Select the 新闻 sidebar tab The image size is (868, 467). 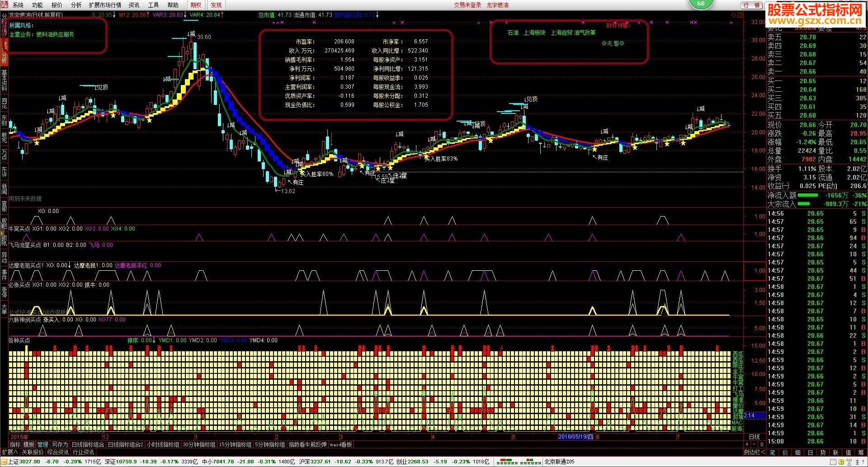coord(5,189)
